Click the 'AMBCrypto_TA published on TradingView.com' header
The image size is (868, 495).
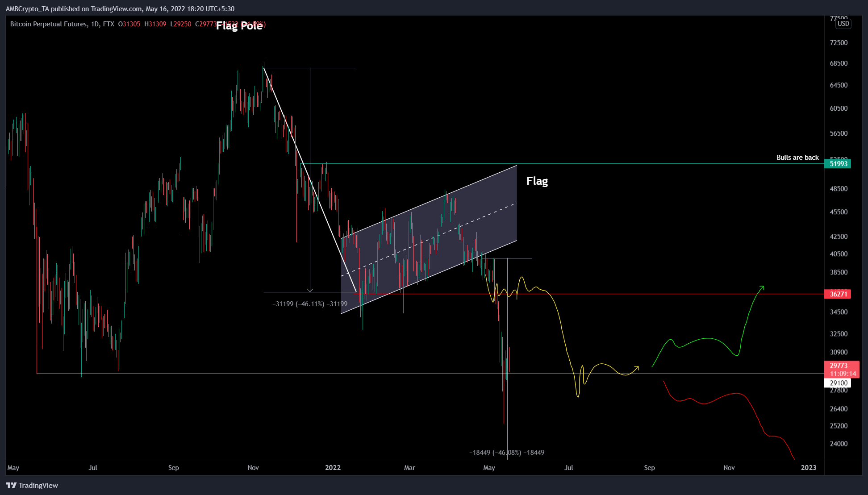tap(74, 8)
